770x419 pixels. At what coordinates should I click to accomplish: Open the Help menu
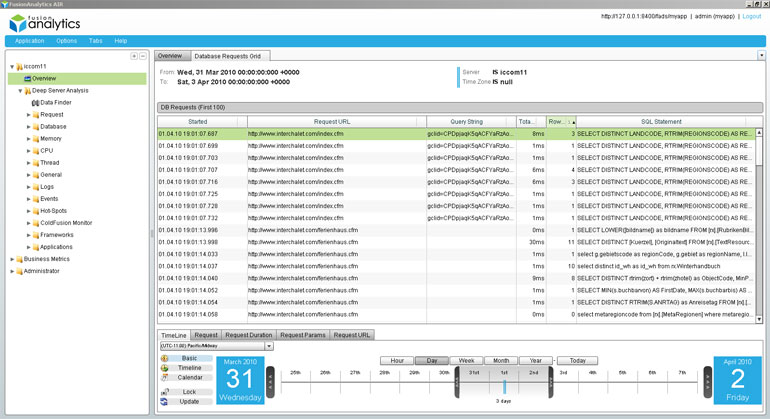pyautogui.click(x=121, y=41)
